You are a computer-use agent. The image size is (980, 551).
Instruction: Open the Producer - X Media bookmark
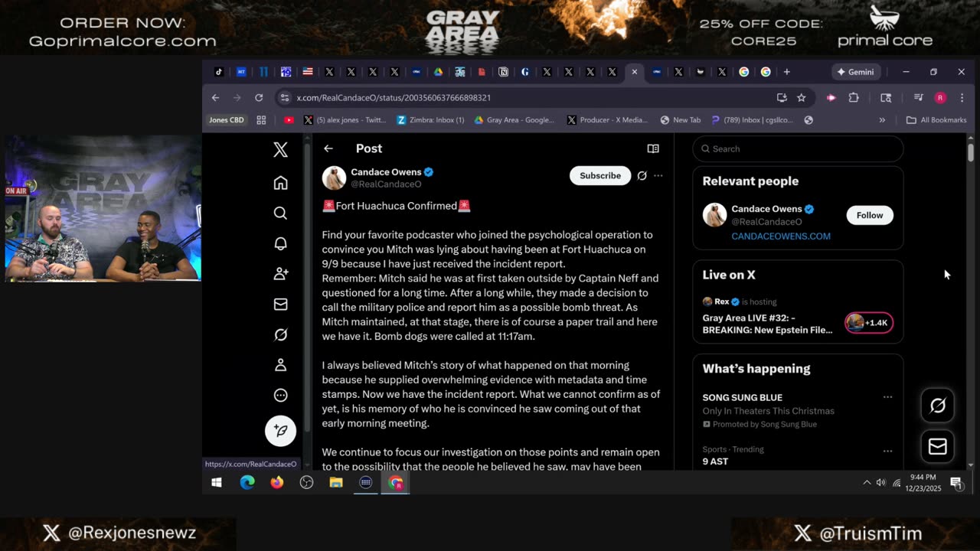(x=607, y=120)
